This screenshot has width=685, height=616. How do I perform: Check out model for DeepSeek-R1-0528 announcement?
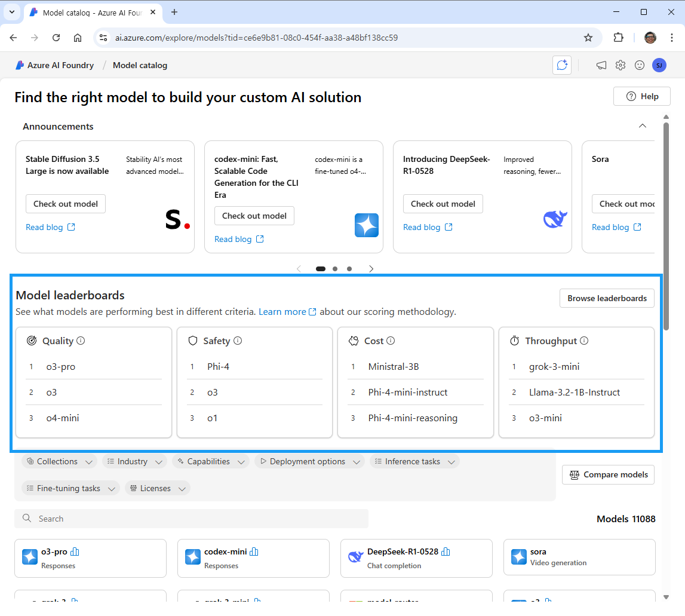(x=443, y=204)
